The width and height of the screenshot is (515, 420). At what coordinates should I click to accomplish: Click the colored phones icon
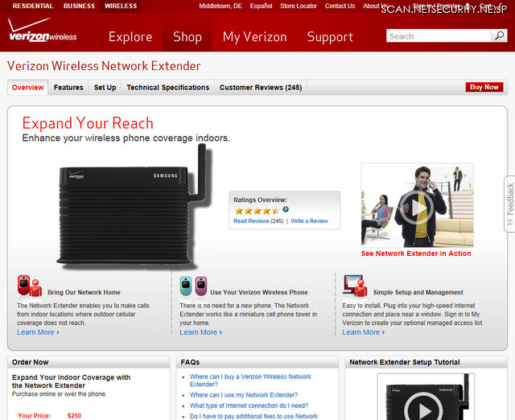point(192,286)
